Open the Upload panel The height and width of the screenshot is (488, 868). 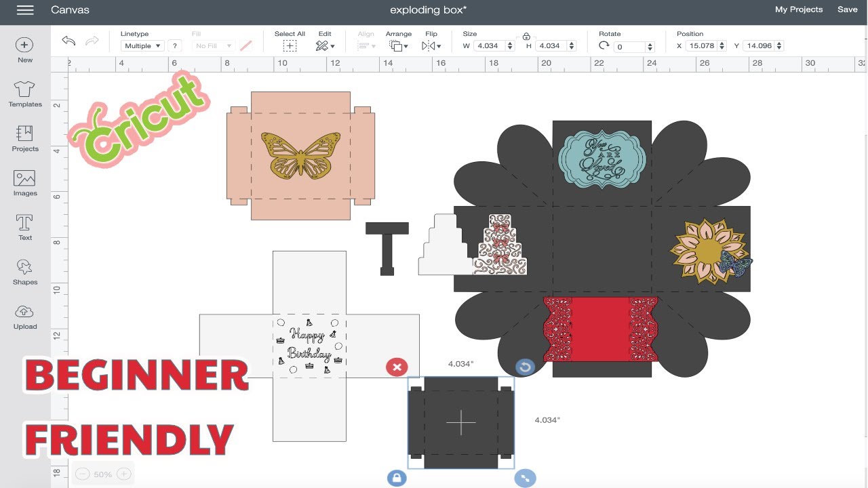click(x=24, y=317)
